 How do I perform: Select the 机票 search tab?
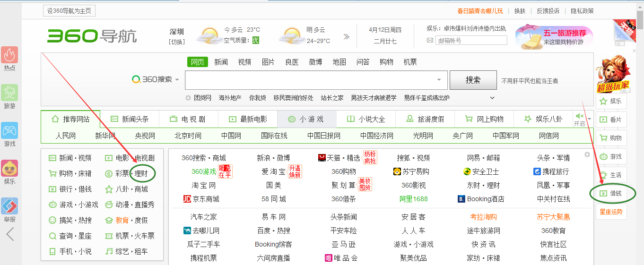[410, 62]
